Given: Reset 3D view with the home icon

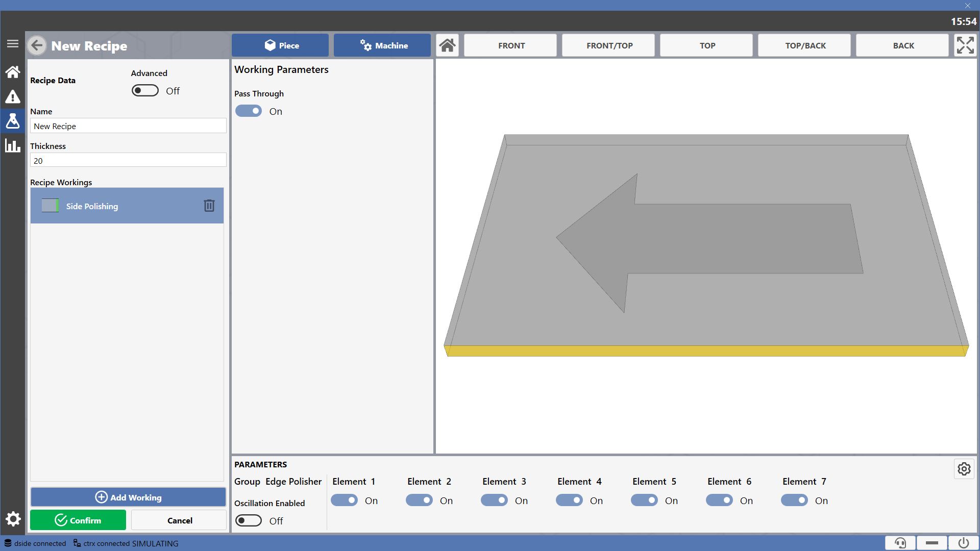Looking at the screenshot, I should coord(448,45).
